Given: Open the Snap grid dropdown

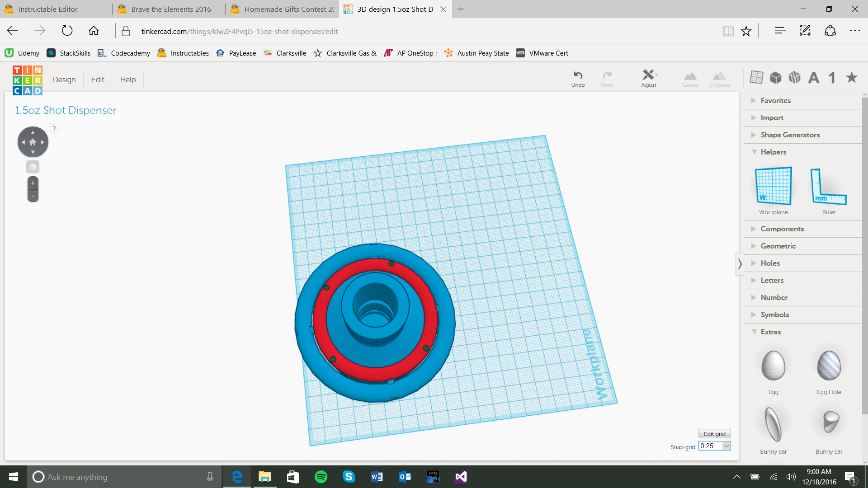Looking at the screenshot, I should tap(726, 446).
